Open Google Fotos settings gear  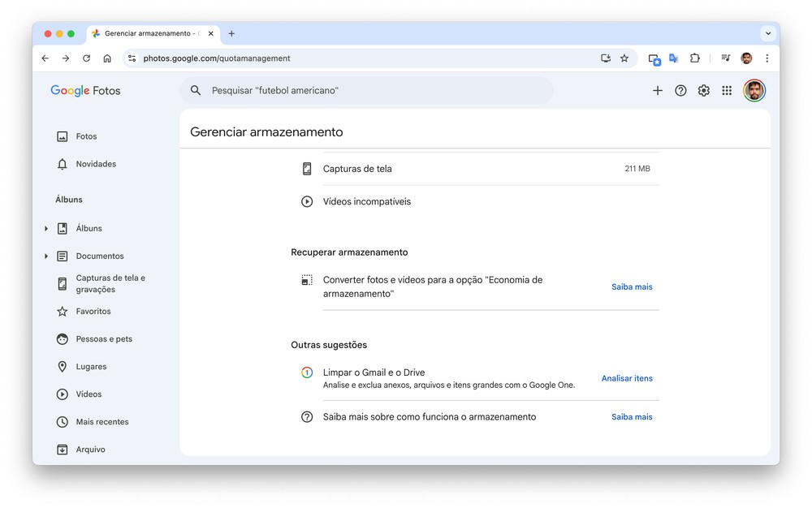click(x=704, y=91)
